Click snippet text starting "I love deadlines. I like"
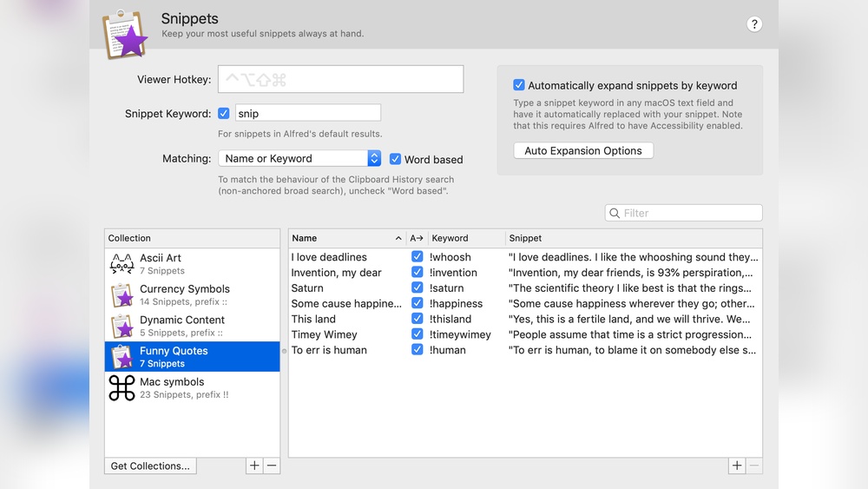This screenshot has height=489, width=868. [x=634, y=257]
